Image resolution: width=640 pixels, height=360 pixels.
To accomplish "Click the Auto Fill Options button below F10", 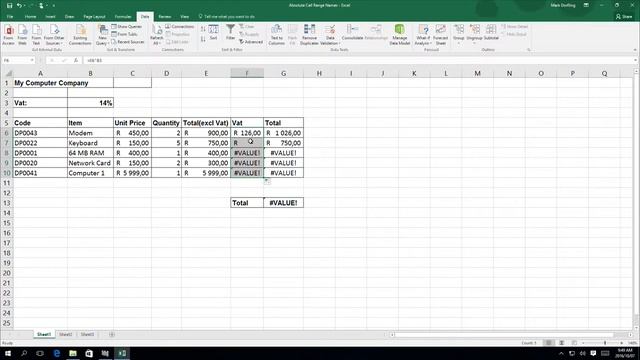I will click(267, 181).
